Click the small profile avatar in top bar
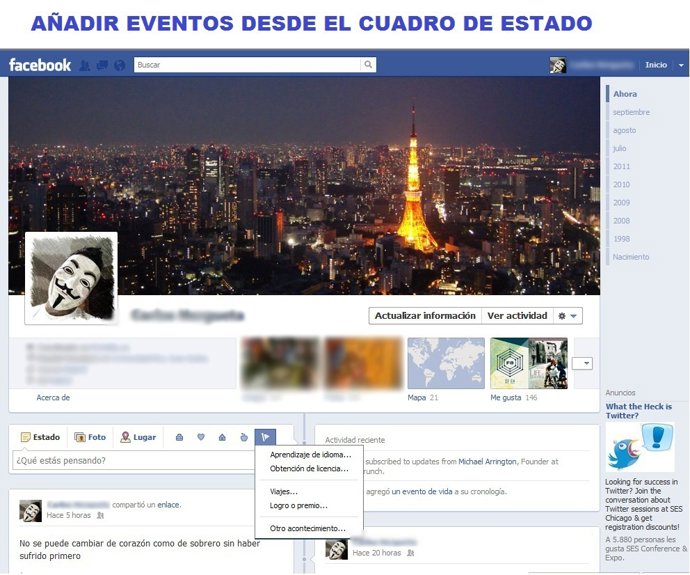690x575 pixels. 558,65
